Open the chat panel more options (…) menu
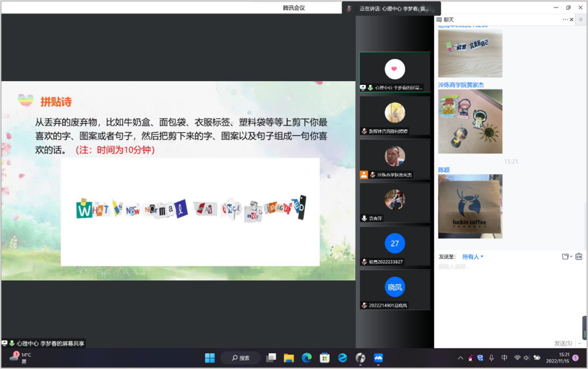The image size is (588, 369). (565, 20)
